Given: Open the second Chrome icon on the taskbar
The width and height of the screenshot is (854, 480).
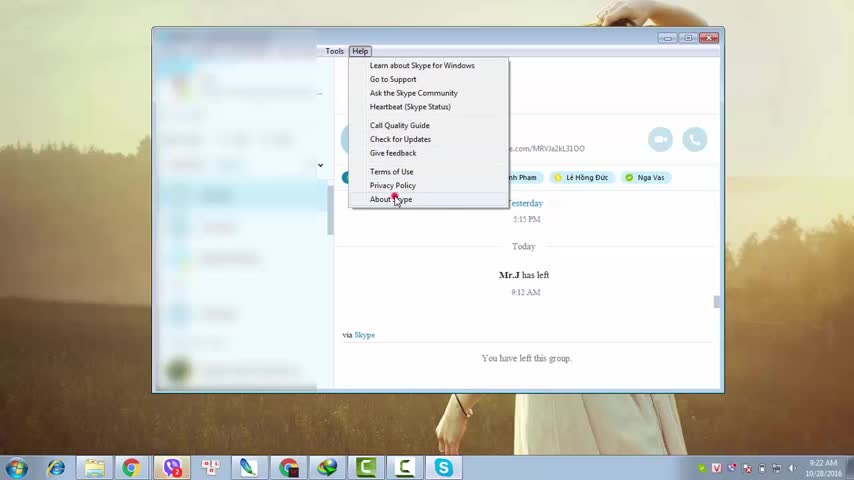Looking at the screenshot, I should tap(288, 467).
